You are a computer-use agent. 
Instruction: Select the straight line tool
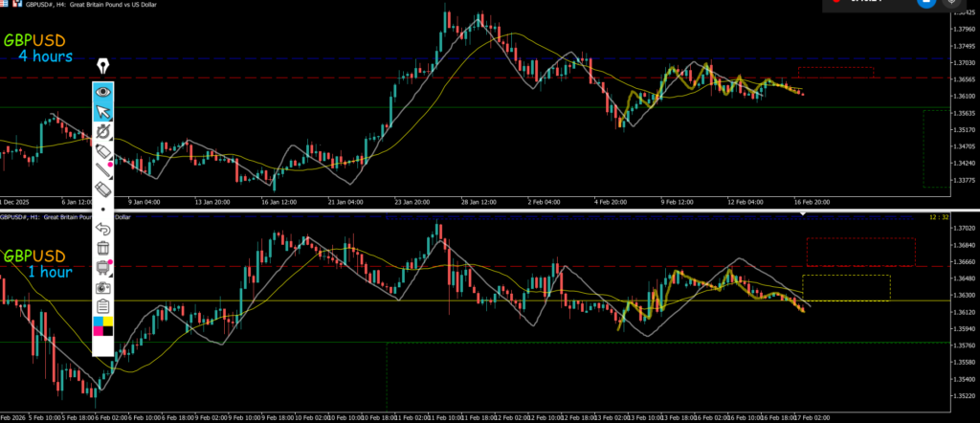tap(103, 171)
